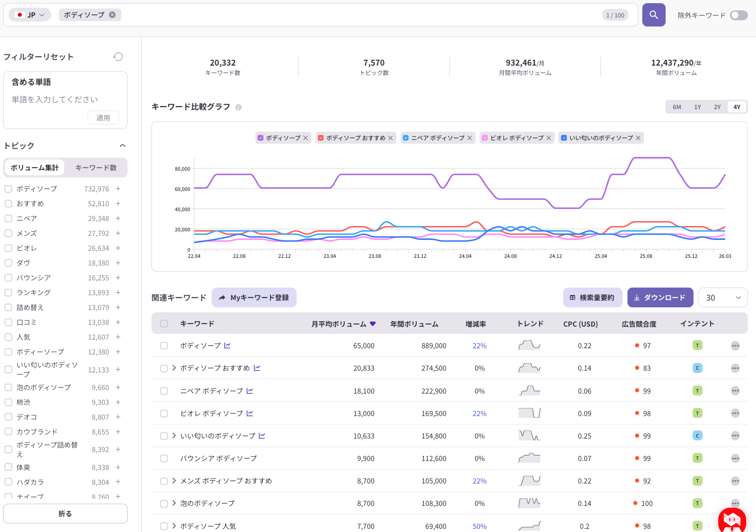Viewport: 756px width, 532px height.
Task: Open the JP country dropdown
Action: [30, 15]
